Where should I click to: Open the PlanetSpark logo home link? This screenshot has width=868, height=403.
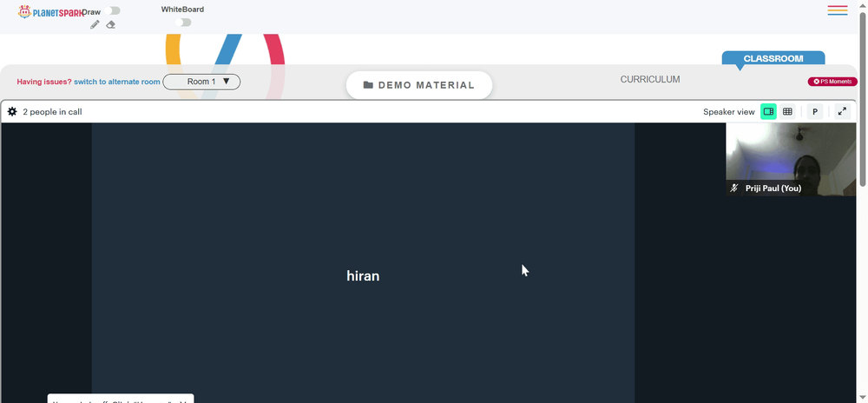(x=49, y=11)
